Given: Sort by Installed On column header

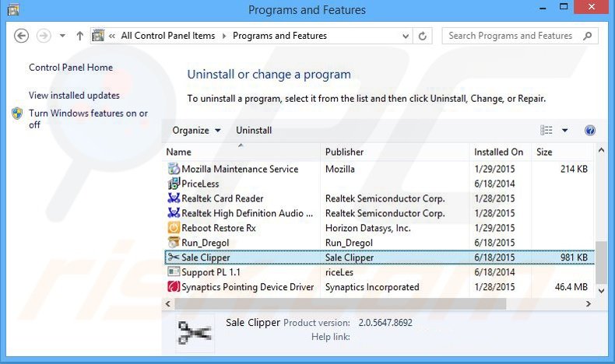Looking at the screenshot, I should click(501, 152).
